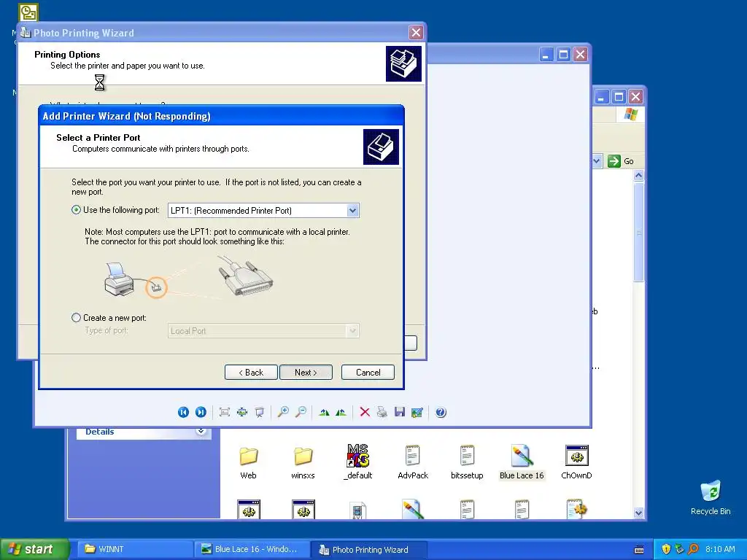Click the WINNT vertical scrollbar thumb
Screen dimensions: 747x560
point(639,232)
